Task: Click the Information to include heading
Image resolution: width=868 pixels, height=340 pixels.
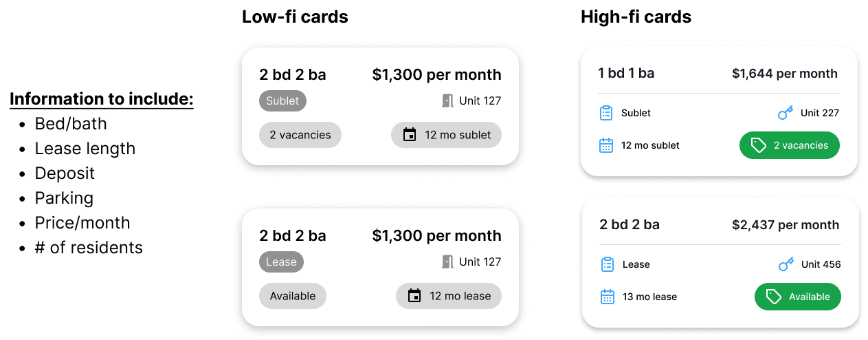Action: [x=102, y=99]
